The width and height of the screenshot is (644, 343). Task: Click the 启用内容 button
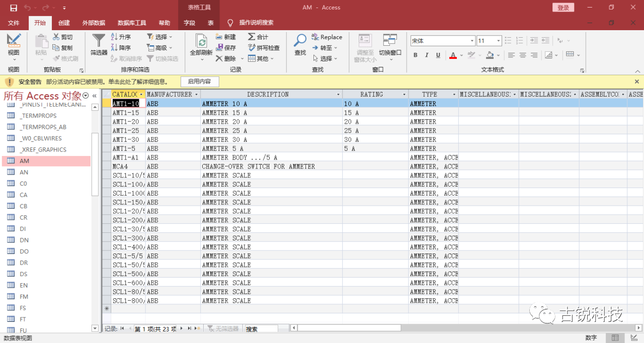pyautogui.click(x=199, y=81)
